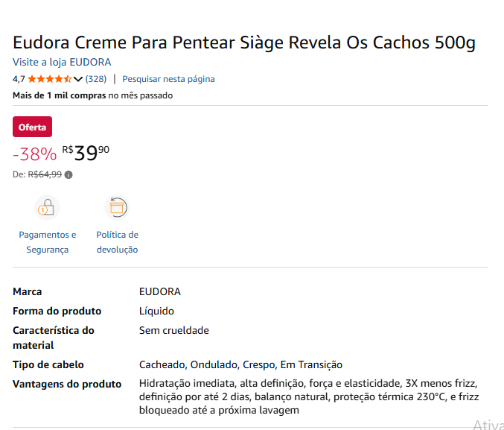Viewport: 504px width, 430px height.
Task: Click the orange star rating icons
Action: tap(49, 79)
